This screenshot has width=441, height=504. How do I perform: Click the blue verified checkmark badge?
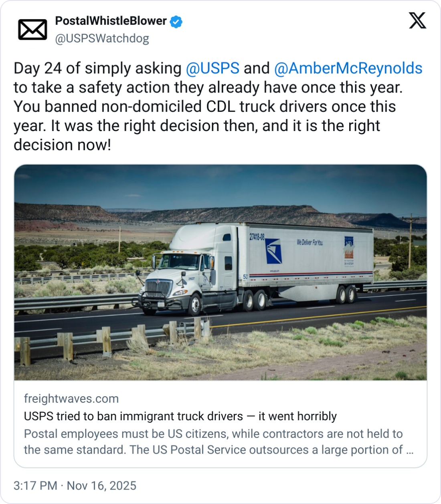(176, 21)
